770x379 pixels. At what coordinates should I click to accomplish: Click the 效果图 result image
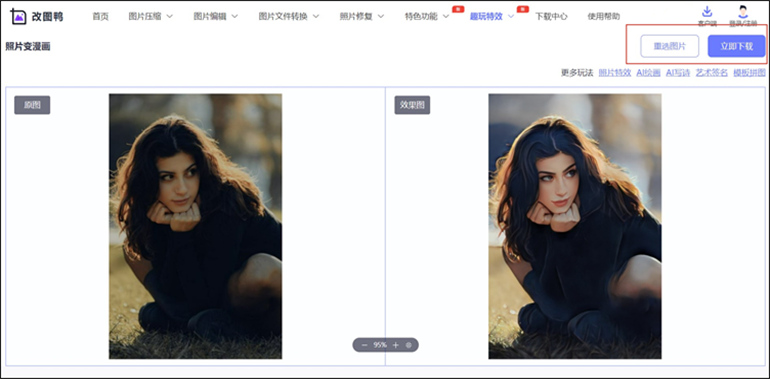pos(575,226)
